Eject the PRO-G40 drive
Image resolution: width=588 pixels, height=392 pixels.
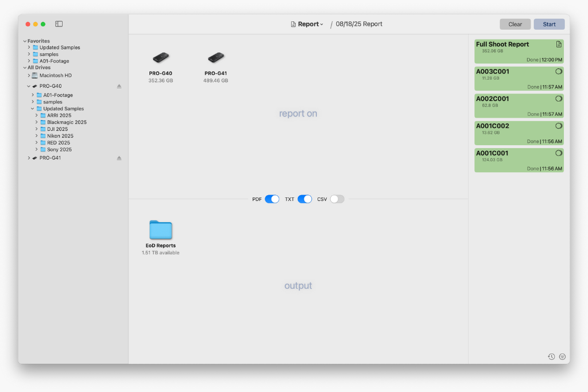pyautogui.click(x=119, y=86)
